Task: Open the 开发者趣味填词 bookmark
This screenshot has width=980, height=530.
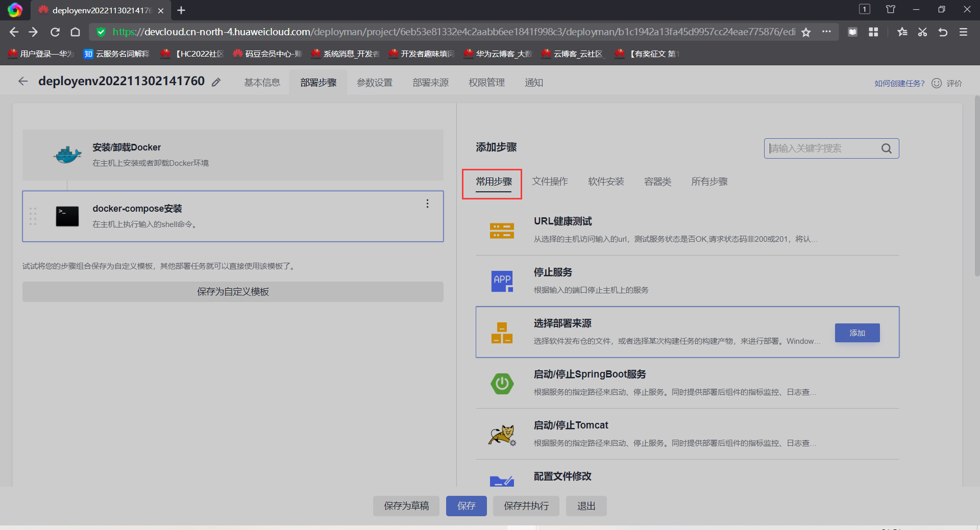Action: [422, 54]
